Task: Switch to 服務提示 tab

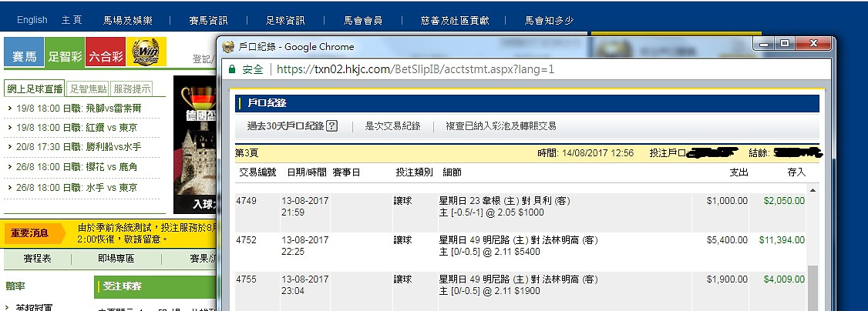Action: point(131,89)
